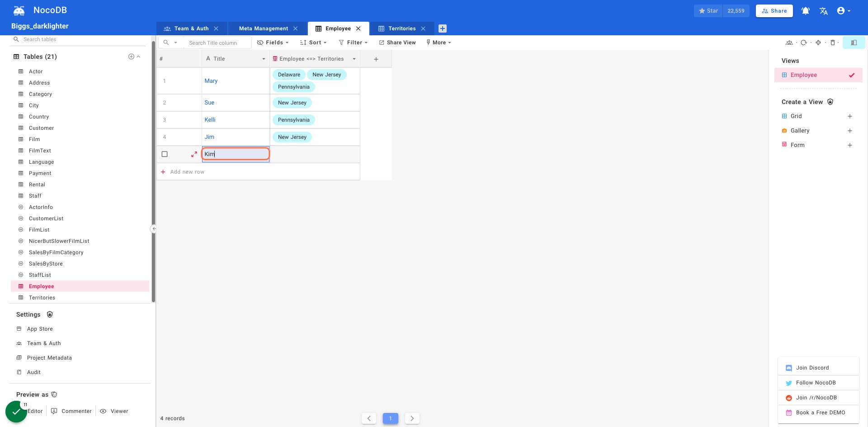Open the user account menu icon
The height and width of the screenshot is (427, 868).
(844, 11)
